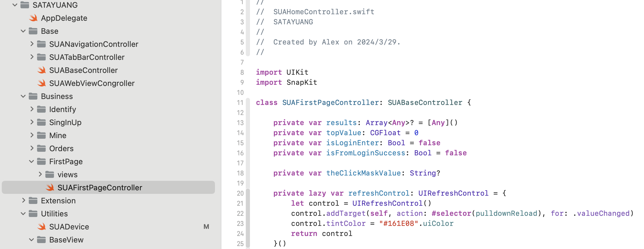
Task: Click the code folding ribbon beside line 22
Action: pos(248,213)
